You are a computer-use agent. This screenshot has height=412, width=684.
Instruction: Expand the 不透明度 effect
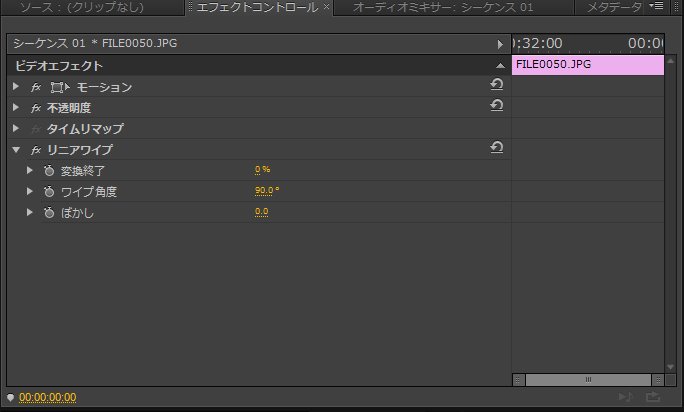click(x=16, y=107)
